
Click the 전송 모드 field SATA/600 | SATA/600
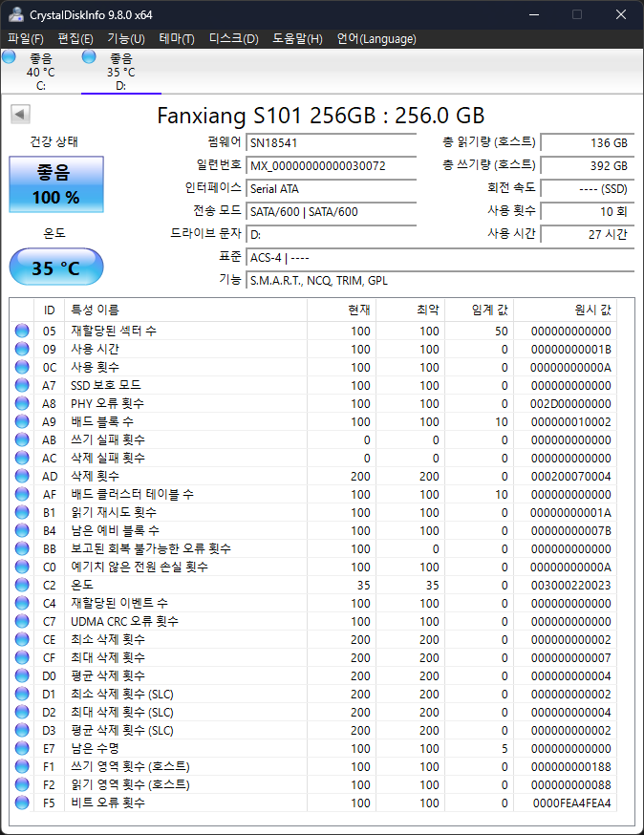[x=331, y=211]
